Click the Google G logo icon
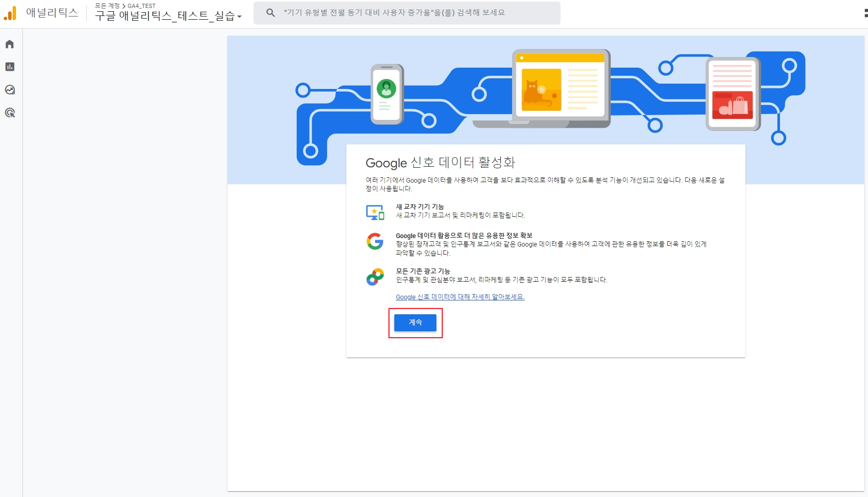 click(375, 241)
